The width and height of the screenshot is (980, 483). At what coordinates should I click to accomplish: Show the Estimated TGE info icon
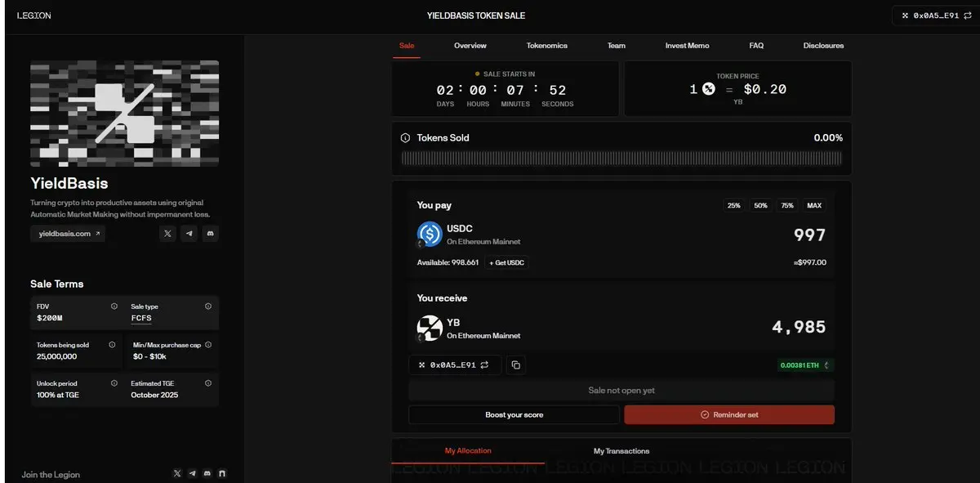[x=208, y=383]
